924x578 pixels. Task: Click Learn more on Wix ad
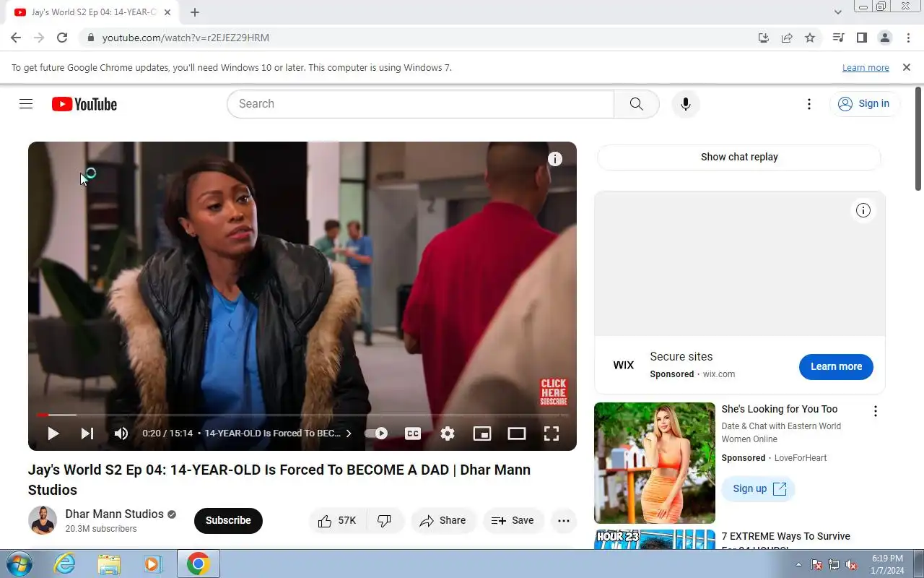pos(836,366)
